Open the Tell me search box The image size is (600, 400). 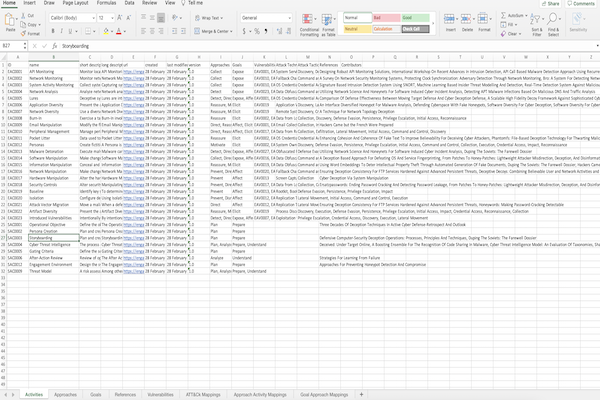192,3
